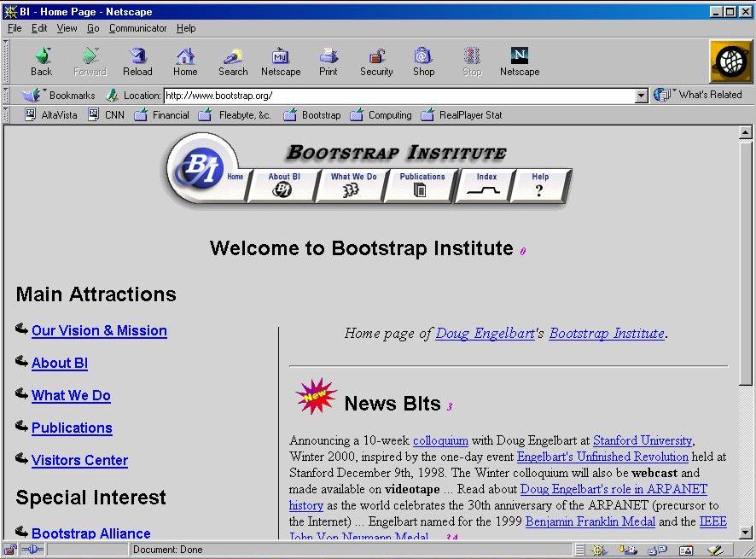756x559 pixels.
Task: Open the Communicator menu
Action: coord(138,28)
